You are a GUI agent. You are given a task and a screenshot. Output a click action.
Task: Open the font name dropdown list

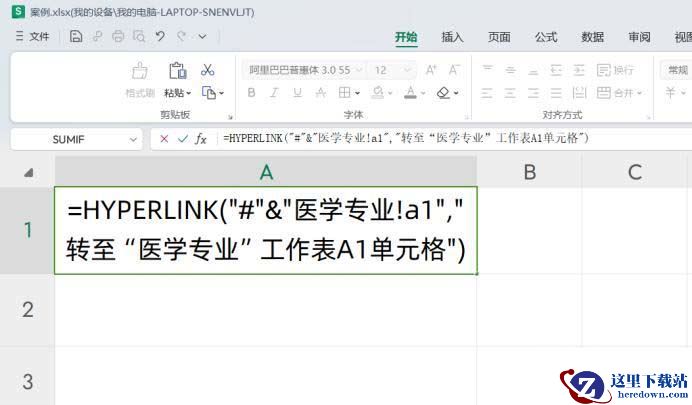click(358, 71)
